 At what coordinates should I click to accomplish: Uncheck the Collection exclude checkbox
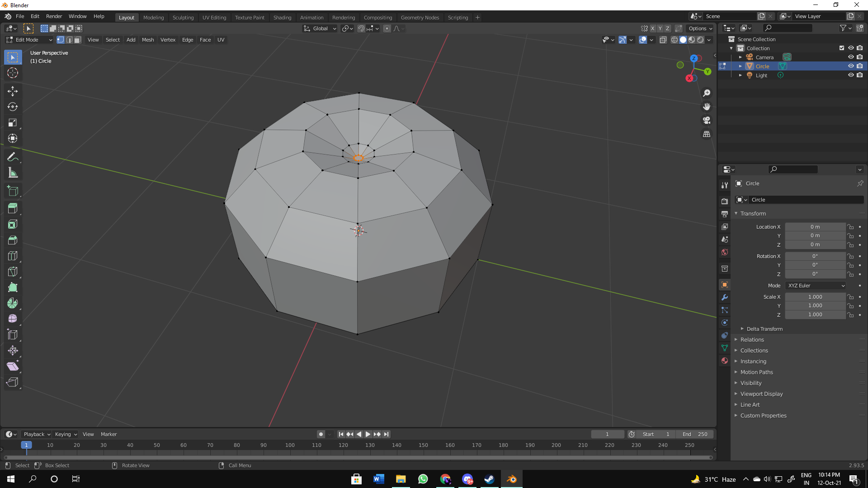(842, 48)
